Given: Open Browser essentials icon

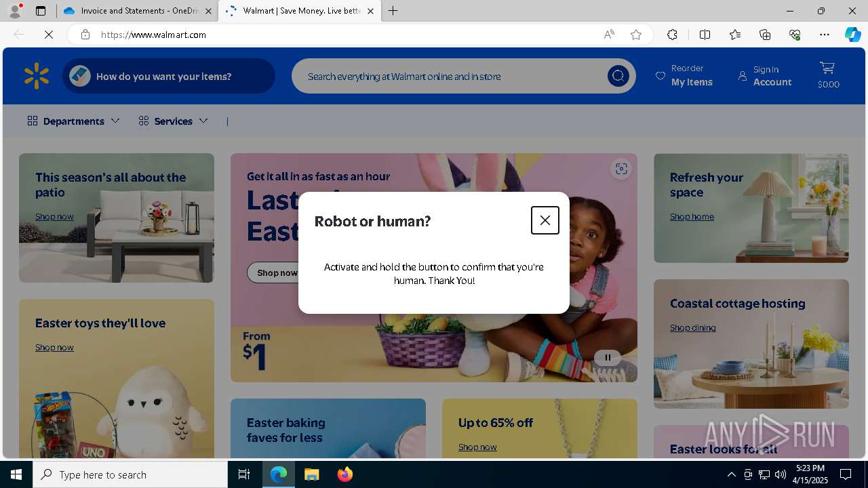Looking at the screenshot, I should [x=795, y=35].
